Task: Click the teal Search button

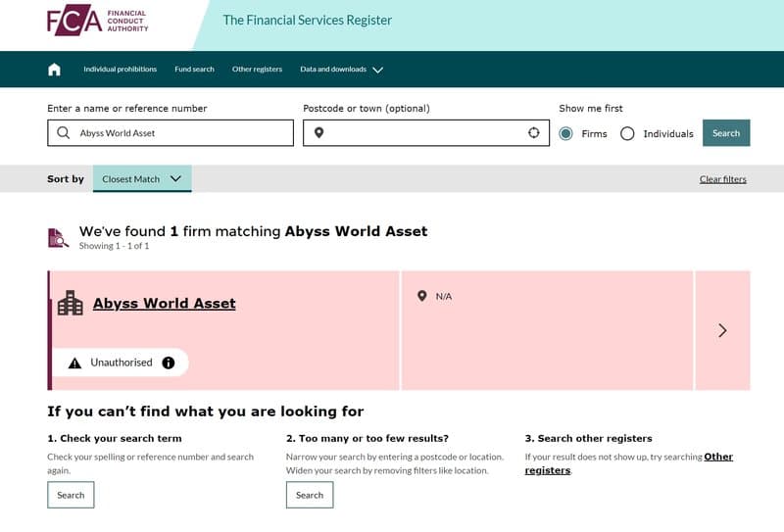Action: tap(726, 133)
